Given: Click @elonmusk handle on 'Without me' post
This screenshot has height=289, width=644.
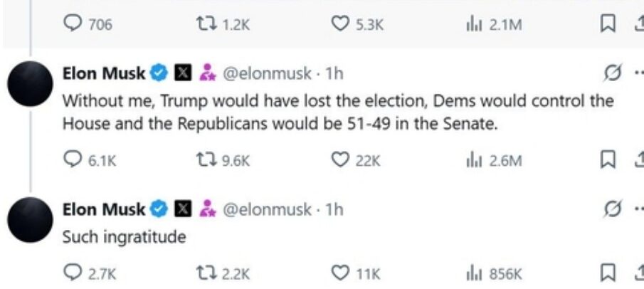Looking at the screenshot, I should click(x=268, y=73).
